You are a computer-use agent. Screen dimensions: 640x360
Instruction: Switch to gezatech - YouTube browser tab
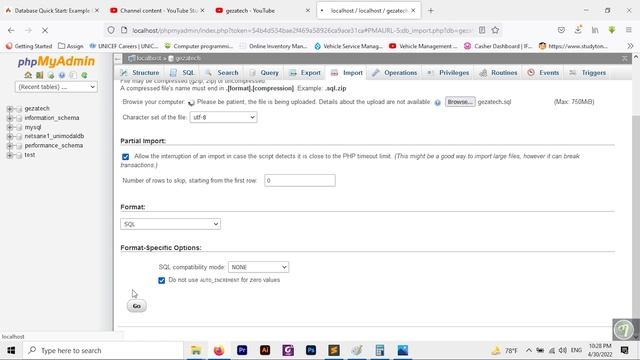click(263, 11)
